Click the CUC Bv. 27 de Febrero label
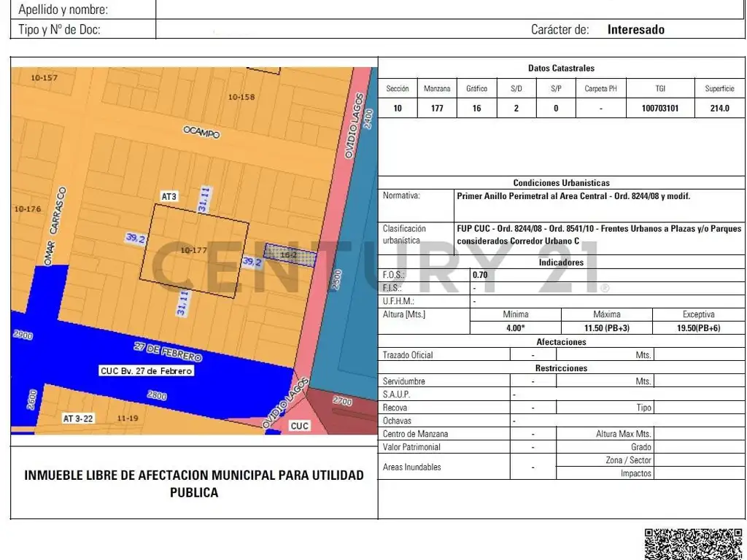 pyautogui.click(x=147, y=371)
